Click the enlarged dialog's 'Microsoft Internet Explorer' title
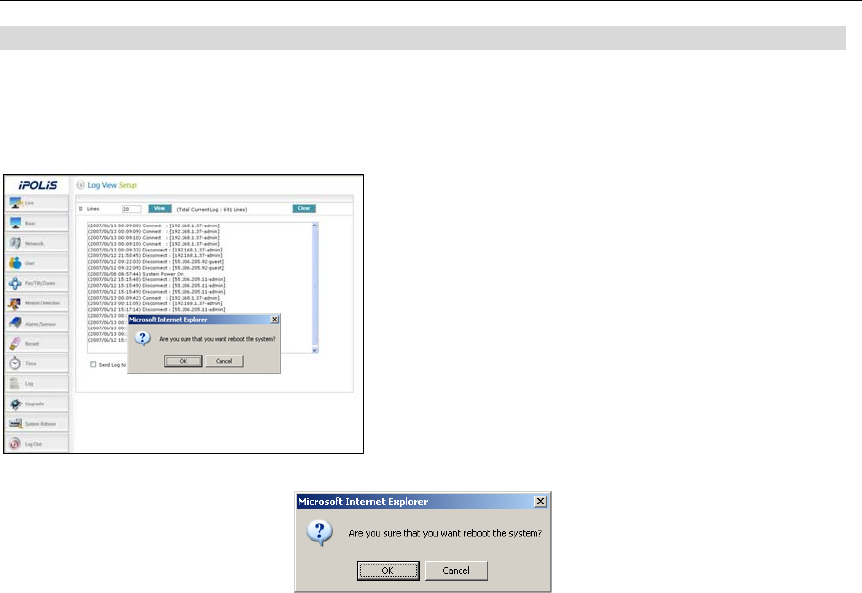Viewport: 862px width, 593px height. tap(363, 501)
